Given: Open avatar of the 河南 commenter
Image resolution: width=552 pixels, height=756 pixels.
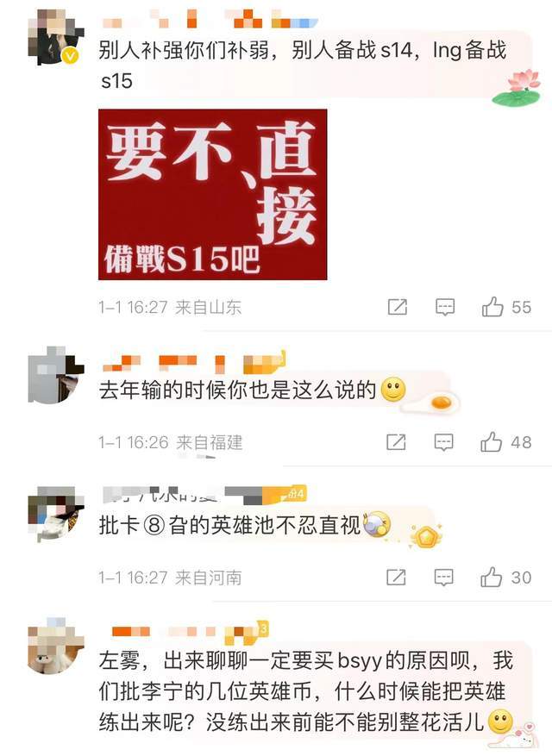Looking at the screenshot, I should [56, 514].
